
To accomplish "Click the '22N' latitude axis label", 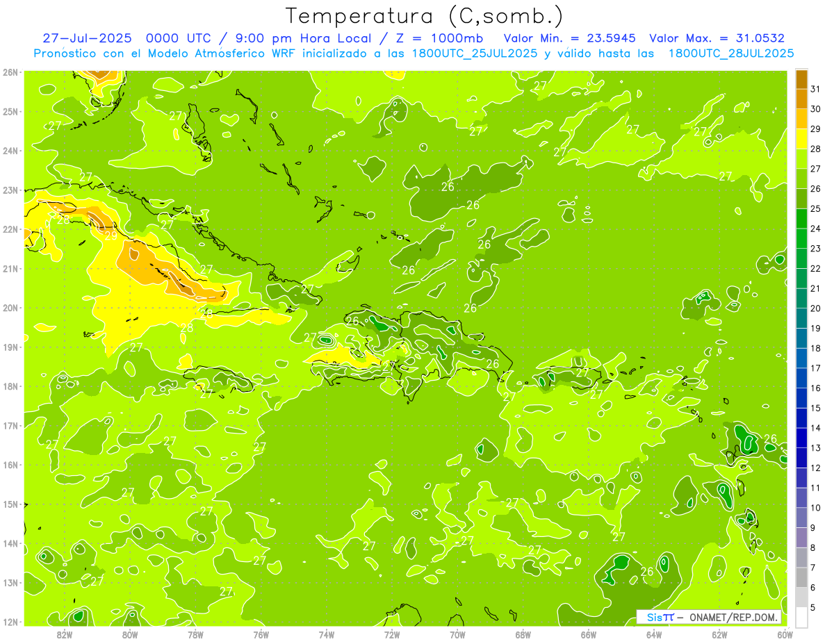I will [11, 229].
